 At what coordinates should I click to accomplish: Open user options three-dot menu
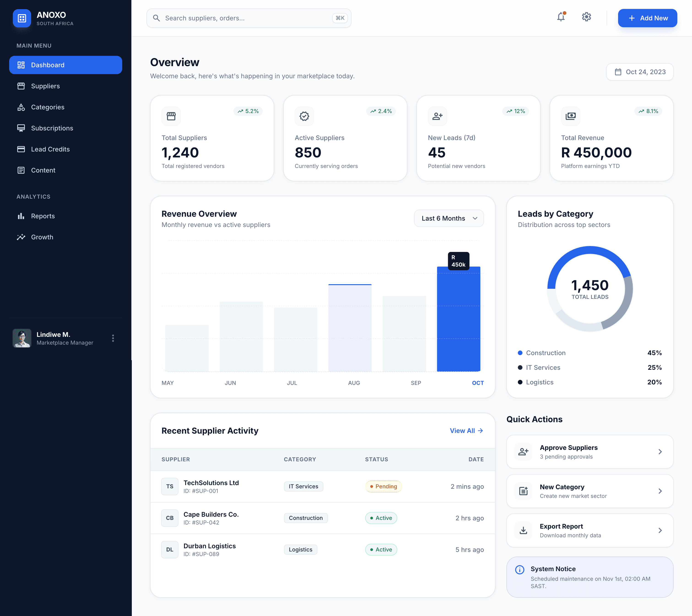[x=113, y=338]
